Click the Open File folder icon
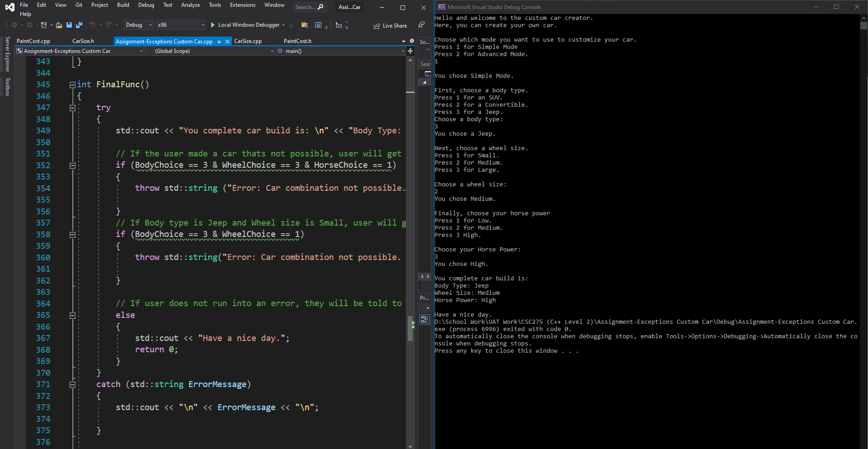Screen dimensions: 868x449 click(x=59, y=25)
